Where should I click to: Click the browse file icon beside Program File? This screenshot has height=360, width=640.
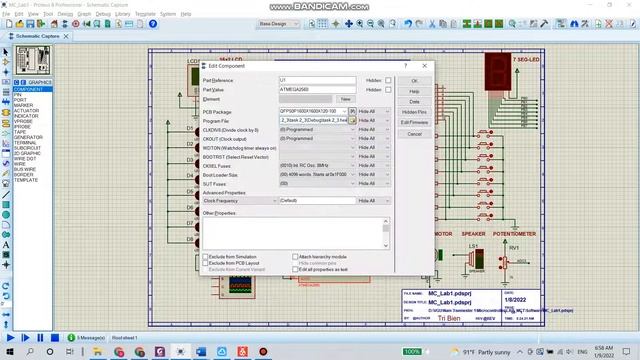[x=352, y=120]
